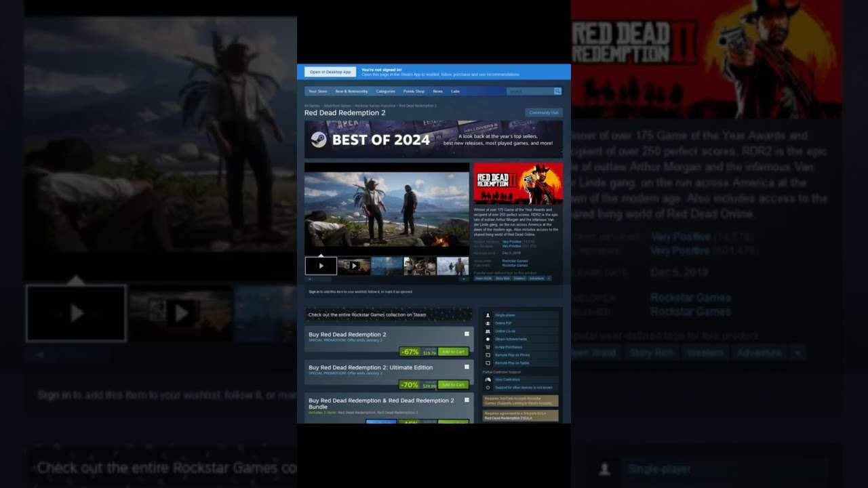
Task: Go to the Points Shop tab
Action: (x=414, y=91)
